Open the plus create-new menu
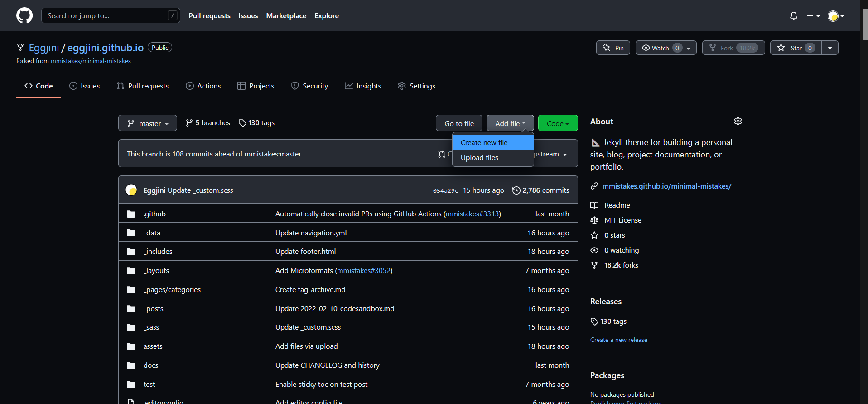 [813, 16]
